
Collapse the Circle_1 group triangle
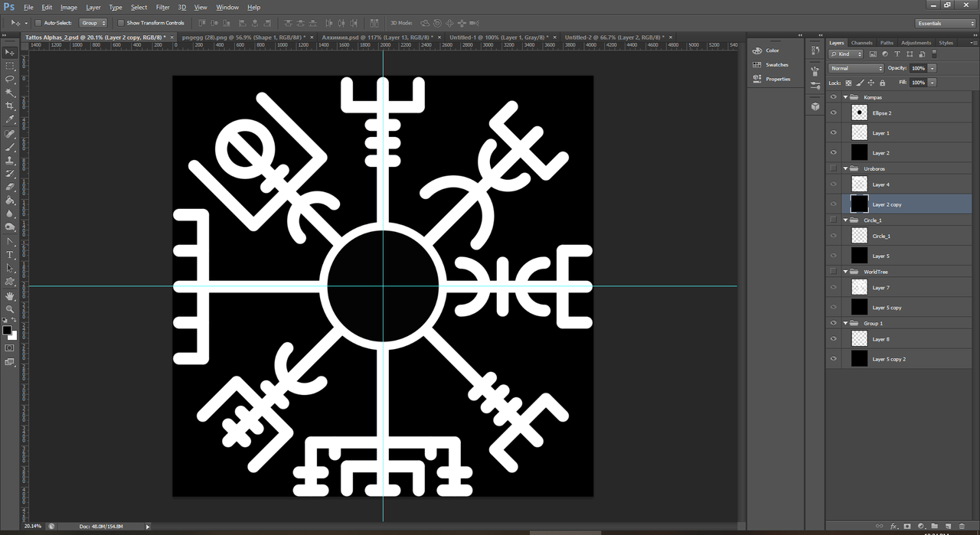point(846,220)
